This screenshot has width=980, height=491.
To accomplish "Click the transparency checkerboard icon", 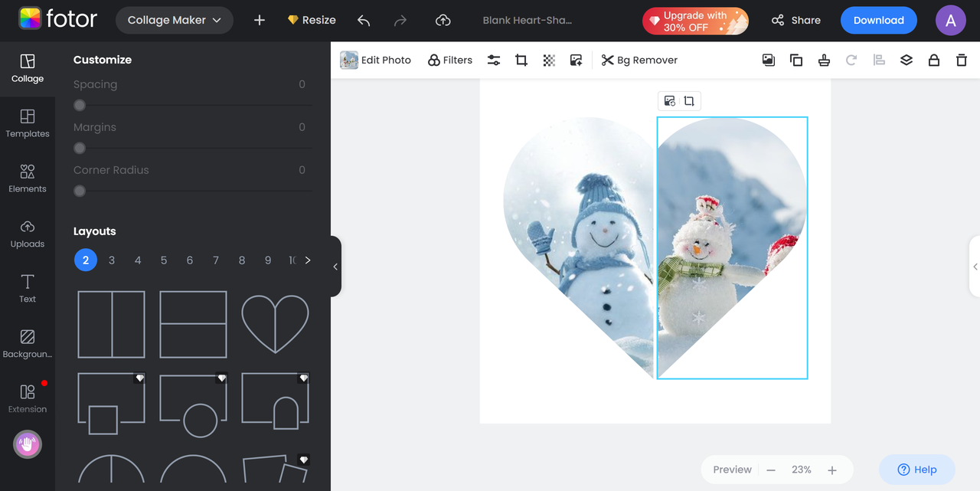I will (x=549, y=60).
